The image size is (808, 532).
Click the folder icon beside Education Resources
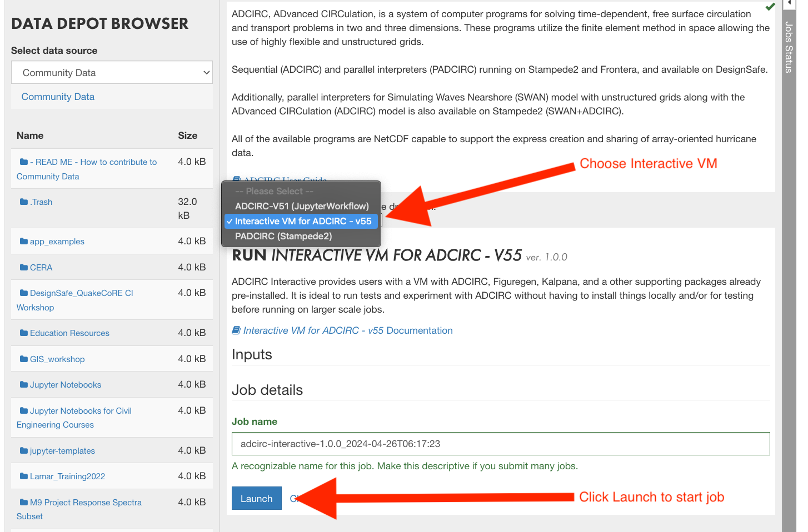point(24,333)
